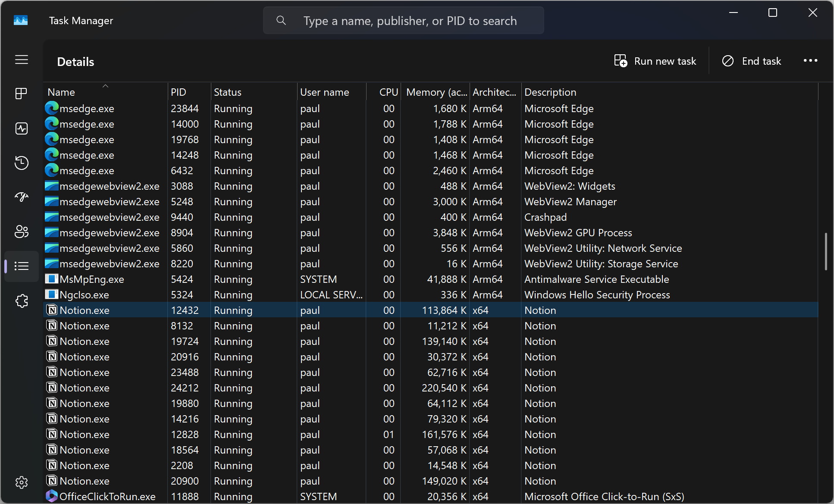
Task: Click the vertical scrollbar thumb
Action: (826, 251)
